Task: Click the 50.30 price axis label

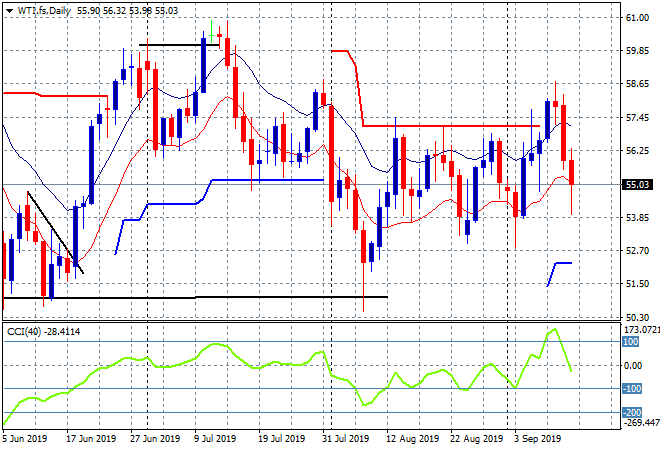Action: [x=637, y=317]
